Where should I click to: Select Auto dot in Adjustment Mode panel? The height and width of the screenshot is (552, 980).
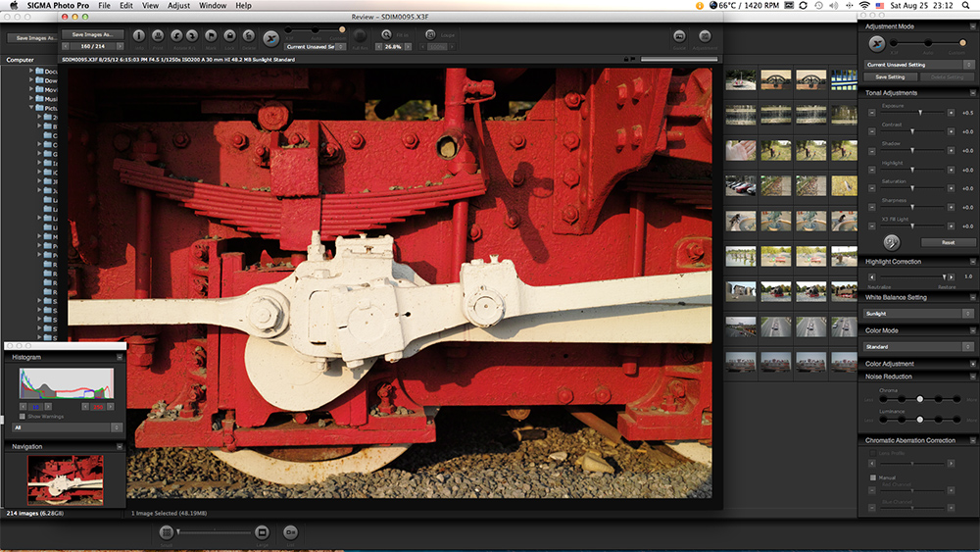click(x=928, y=42)
